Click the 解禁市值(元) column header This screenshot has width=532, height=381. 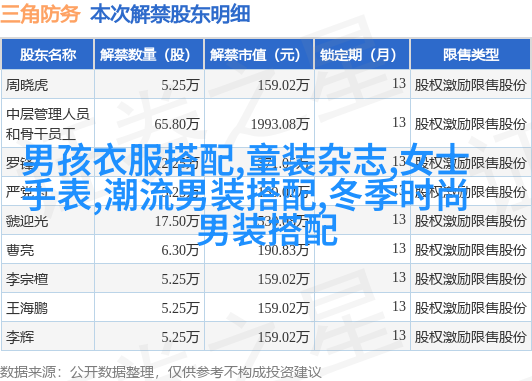pos(259,55)
